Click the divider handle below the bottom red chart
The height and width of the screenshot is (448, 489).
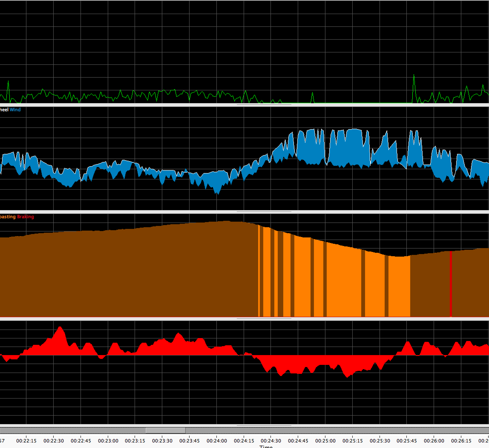[264, 426]
